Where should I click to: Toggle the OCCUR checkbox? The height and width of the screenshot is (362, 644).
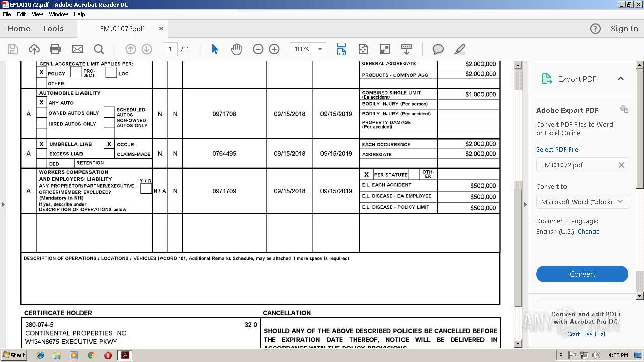109,144
